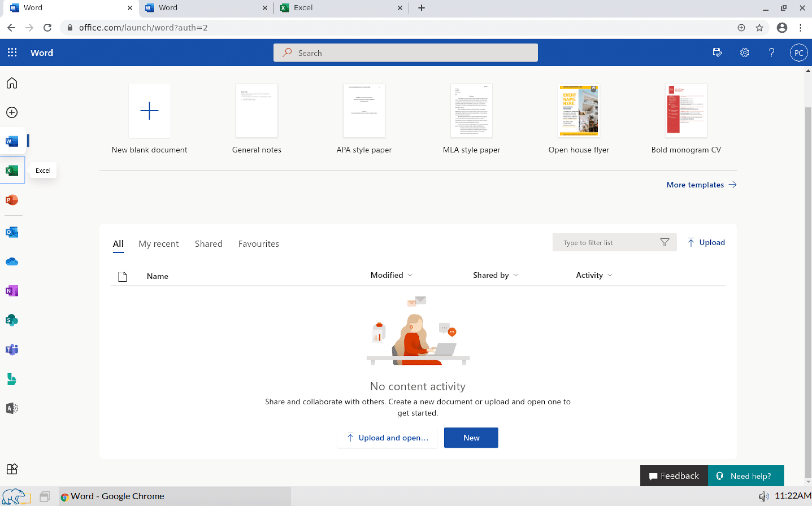
Task: Open Excel from the left app rail
Action: coord(12,170)
